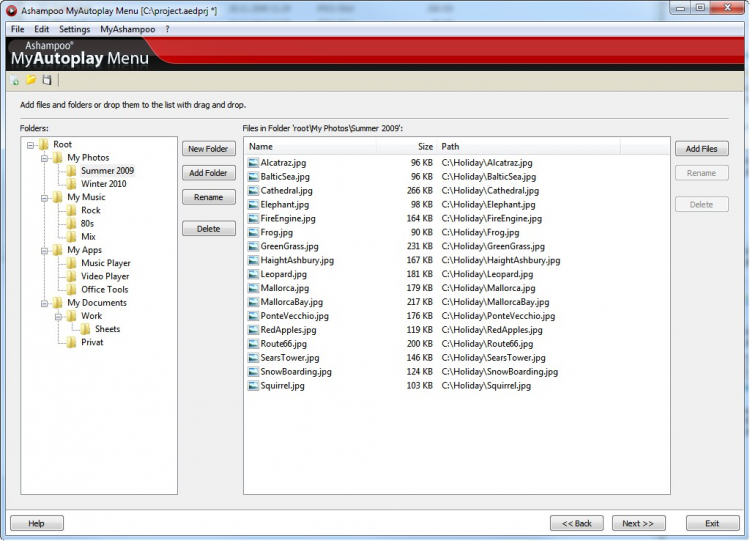Viewport: 750px width, 541px height.
Task: Select the Privat folder
Action: (92, 342)
